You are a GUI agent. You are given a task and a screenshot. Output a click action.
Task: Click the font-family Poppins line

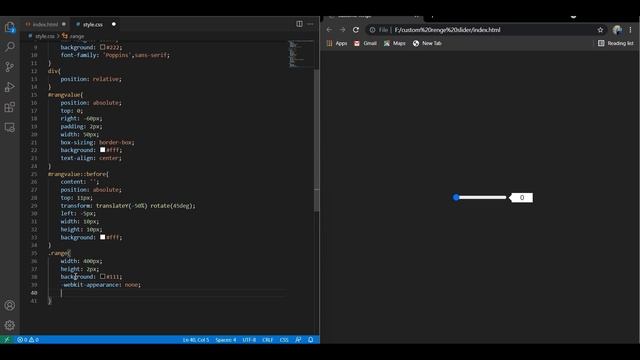(x=115, y=55)
